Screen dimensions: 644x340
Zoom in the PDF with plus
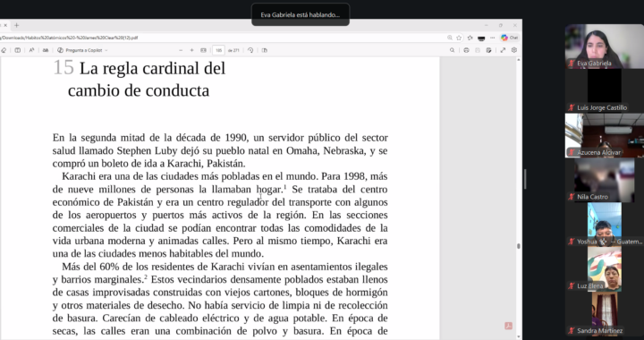coord(191,50)
